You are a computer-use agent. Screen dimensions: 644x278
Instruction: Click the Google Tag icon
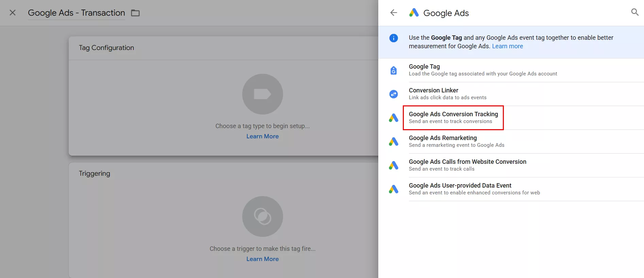pos(394,70)
